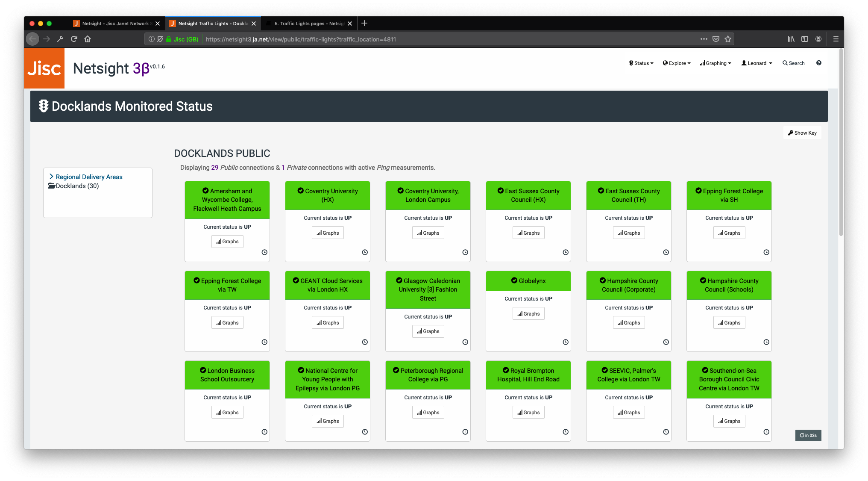
Task: Open Graphs for Royal Brompton Hospital
Action: coord(528,413)
